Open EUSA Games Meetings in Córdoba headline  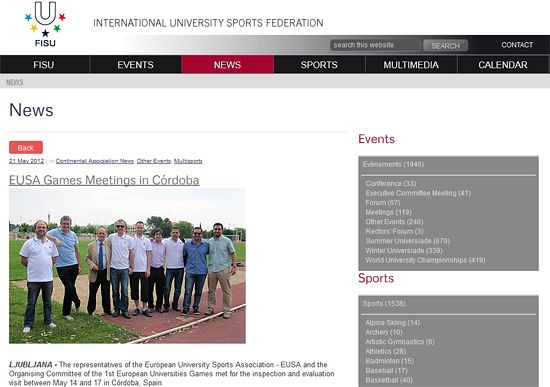coord(104,180)
